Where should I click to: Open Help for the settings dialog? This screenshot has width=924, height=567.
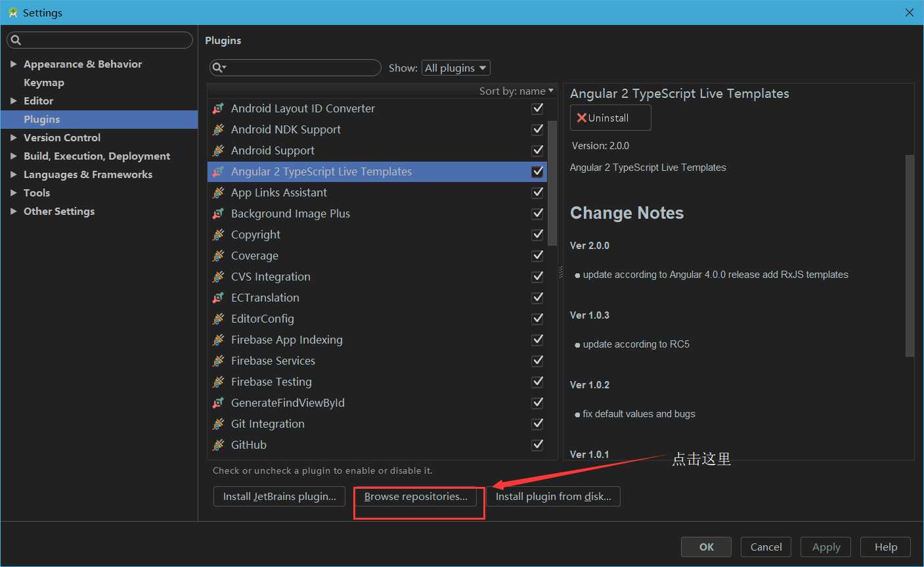(886, 547)
